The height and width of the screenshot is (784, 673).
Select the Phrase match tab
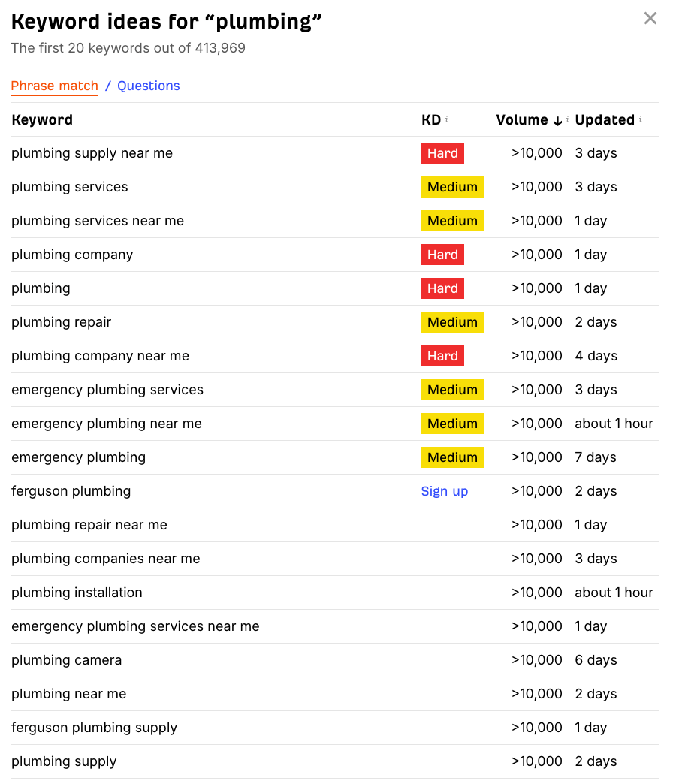point(54,86)
